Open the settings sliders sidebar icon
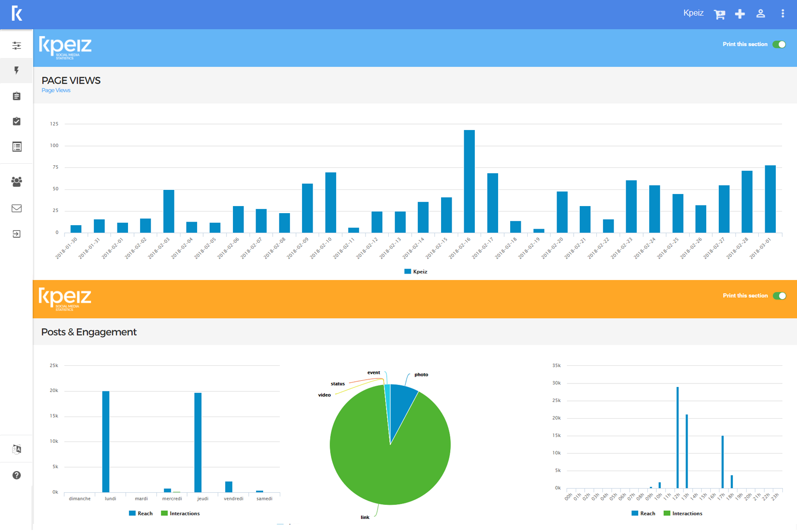Viewport: 797px width, 532px height. click(17, 46)
